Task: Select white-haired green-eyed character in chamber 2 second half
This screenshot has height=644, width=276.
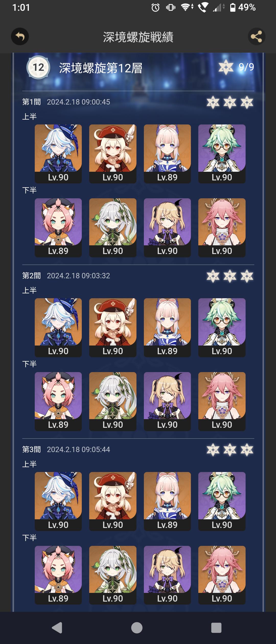Action: (113, 401)
